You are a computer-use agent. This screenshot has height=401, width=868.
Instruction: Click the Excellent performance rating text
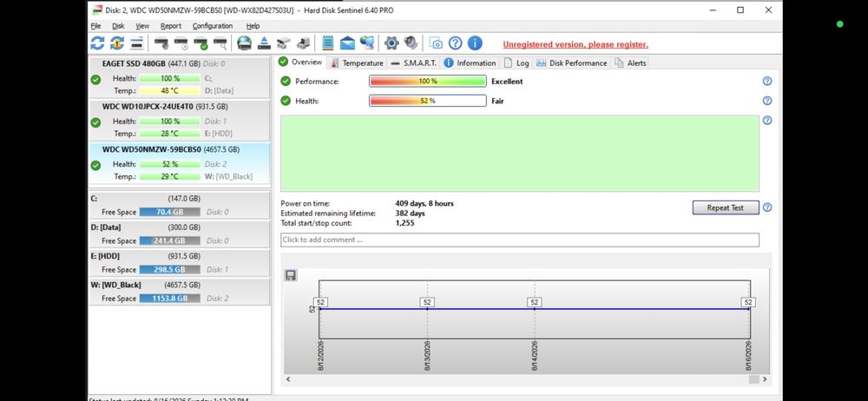tap(507, 82)
